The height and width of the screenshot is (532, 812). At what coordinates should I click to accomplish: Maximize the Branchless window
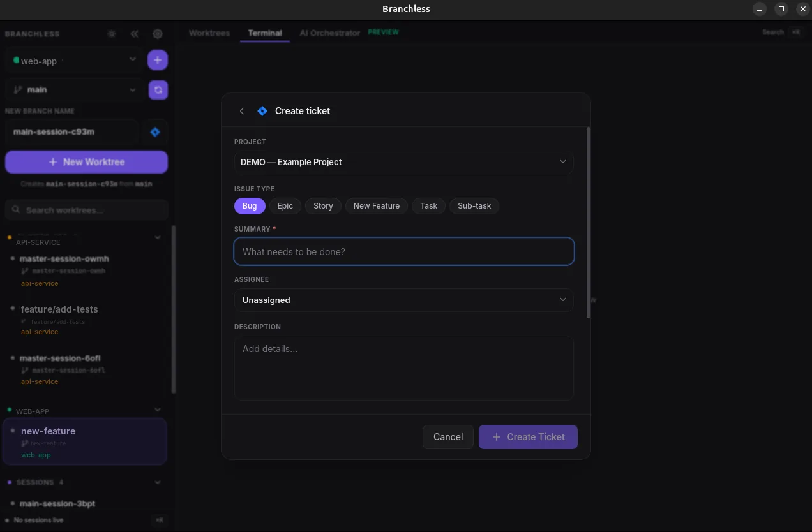click(x=781, y=9)
